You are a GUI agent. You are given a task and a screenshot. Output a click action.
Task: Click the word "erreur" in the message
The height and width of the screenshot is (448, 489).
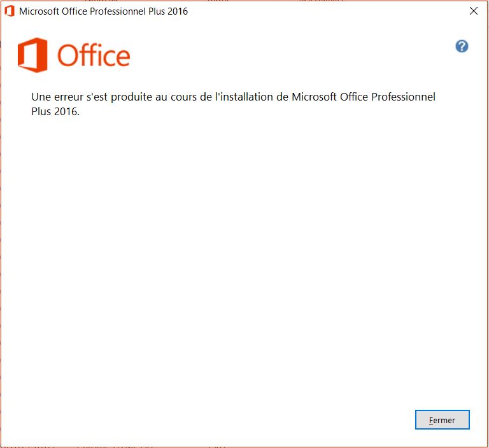(69, 97)
